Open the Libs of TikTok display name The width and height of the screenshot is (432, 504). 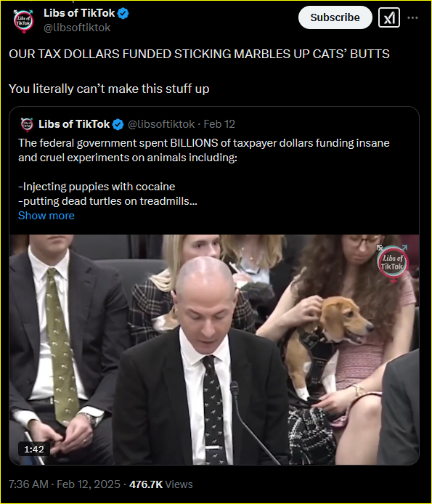79,13
